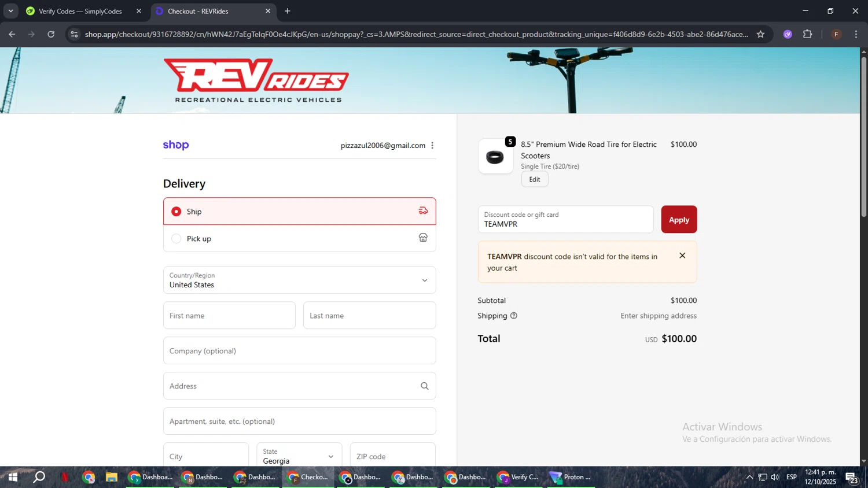Click the Shop logo

pos(176,145)
